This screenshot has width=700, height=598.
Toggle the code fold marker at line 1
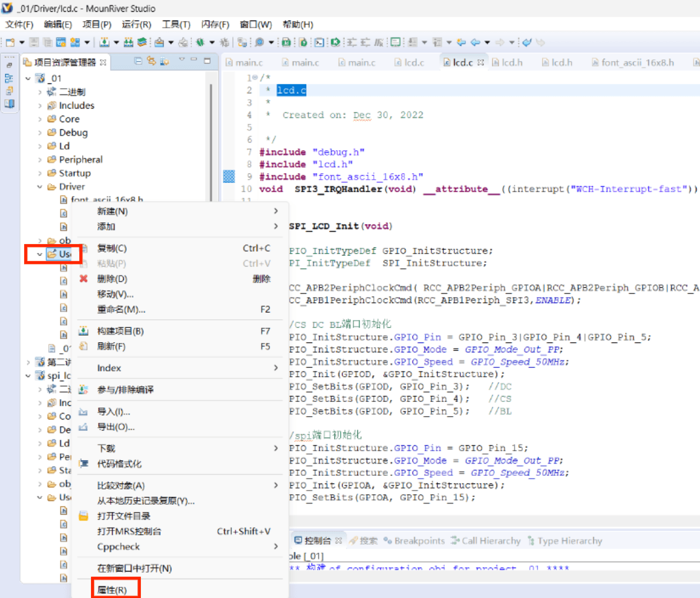pos(255,77)
